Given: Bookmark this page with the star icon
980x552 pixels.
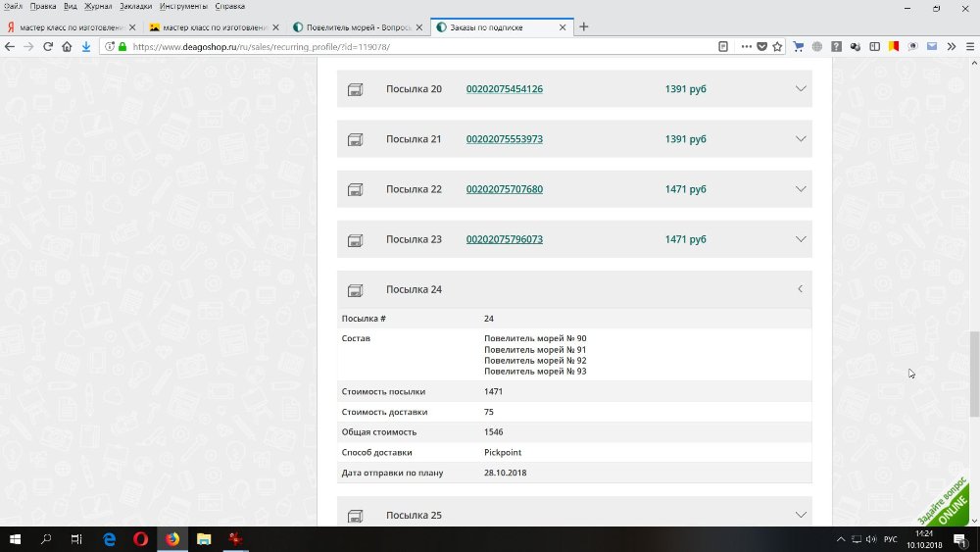Looking at the screenshot, I should pos(777,46).
